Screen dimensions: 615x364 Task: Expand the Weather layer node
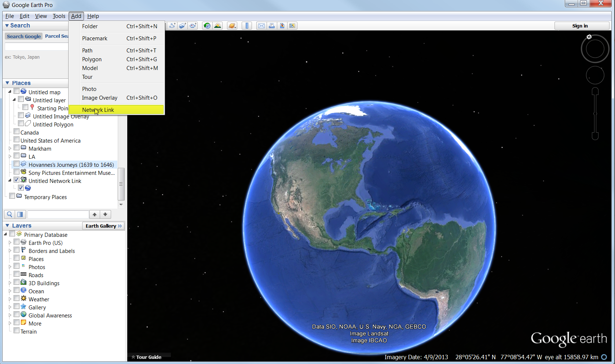10,299
